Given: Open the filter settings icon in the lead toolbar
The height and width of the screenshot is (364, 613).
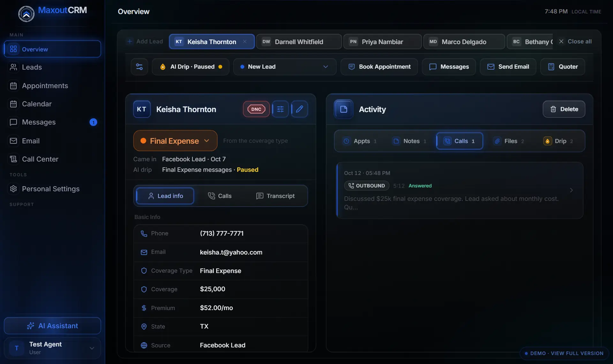Looking at the screenshot, I should click(139, 67).
